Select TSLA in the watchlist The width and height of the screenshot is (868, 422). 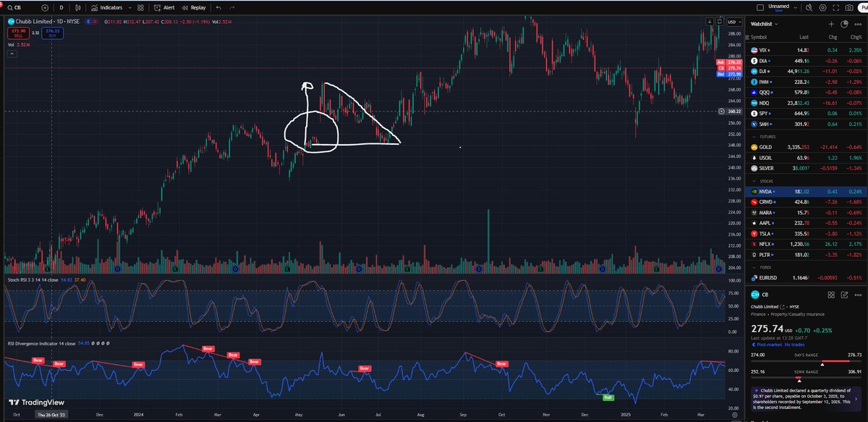click(807, 235)
